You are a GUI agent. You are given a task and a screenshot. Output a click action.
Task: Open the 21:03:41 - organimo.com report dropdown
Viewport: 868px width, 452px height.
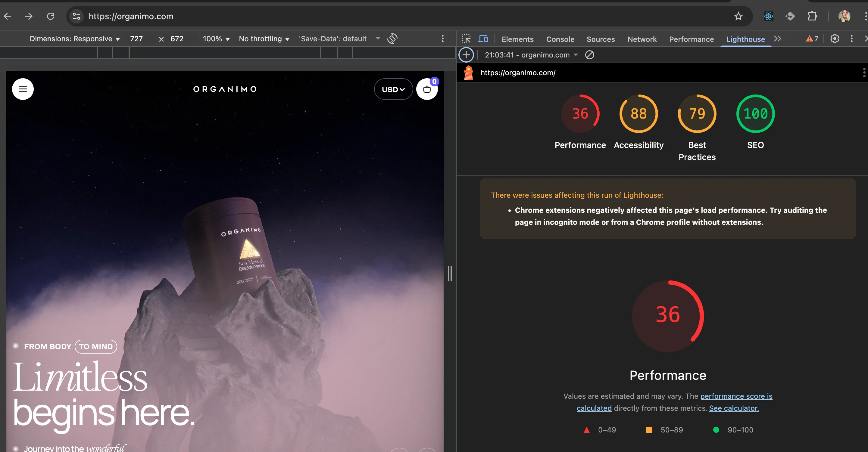point(531,55)
